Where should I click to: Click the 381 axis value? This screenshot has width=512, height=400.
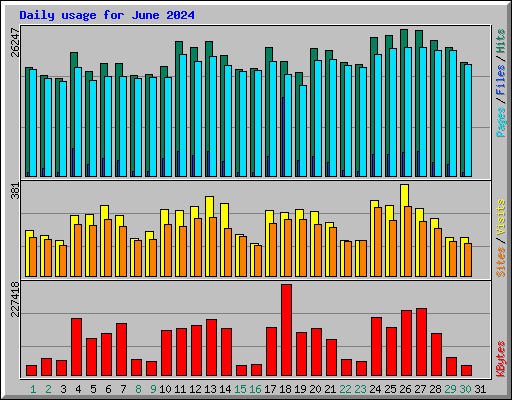click(x=16, y=191)
